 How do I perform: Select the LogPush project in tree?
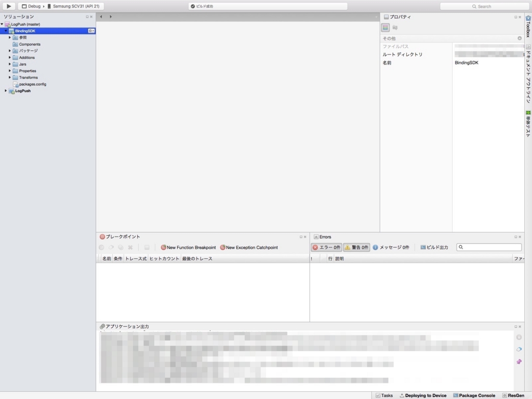tap(23, 91)
